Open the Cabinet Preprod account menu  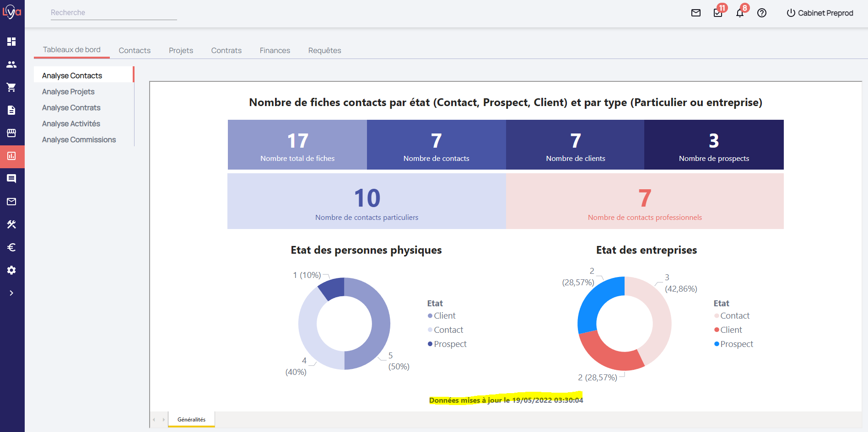click(x=819, y=13)
